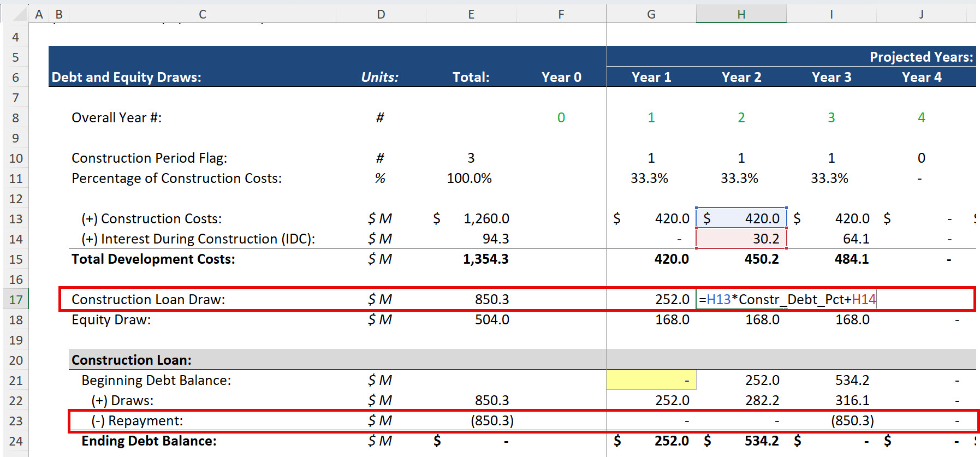This screenshot has width=980, height=457.
Task: Select the Year 2 development costs value 450.2
Action: (762, 259)
